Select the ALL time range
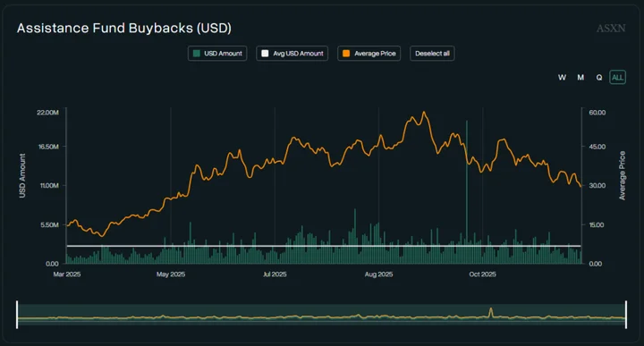644x346 pixels. [617, 77]
